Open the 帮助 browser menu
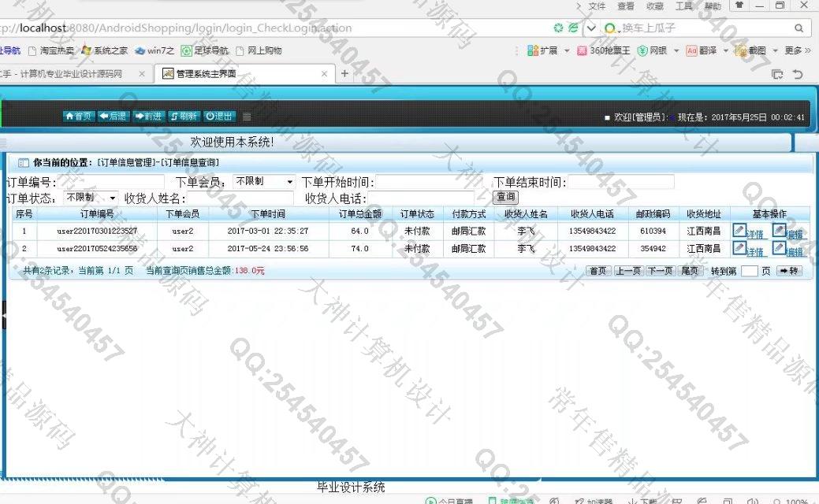 click(x=713, y=6)
